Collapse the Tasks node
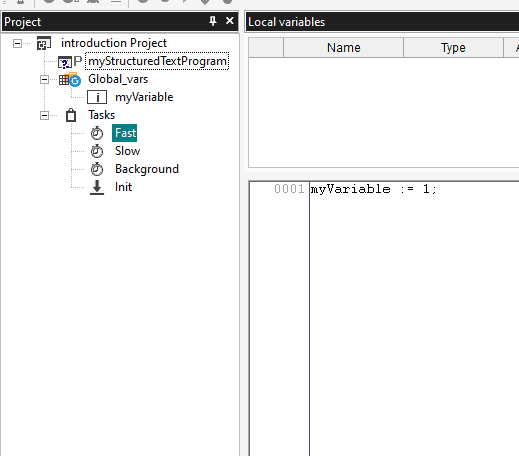The width and height of the screenshot is (519, 456). pos(44,115)
